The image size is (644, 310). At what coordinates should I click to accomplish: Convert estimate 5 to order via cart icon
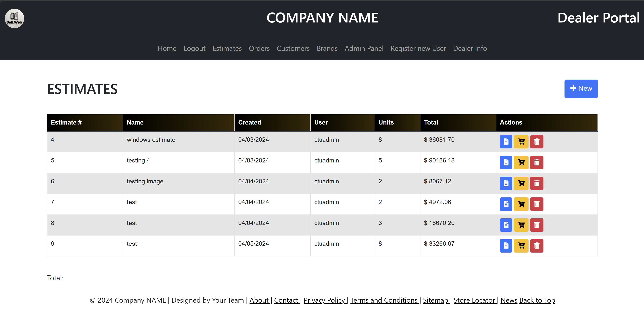(521, 162)
